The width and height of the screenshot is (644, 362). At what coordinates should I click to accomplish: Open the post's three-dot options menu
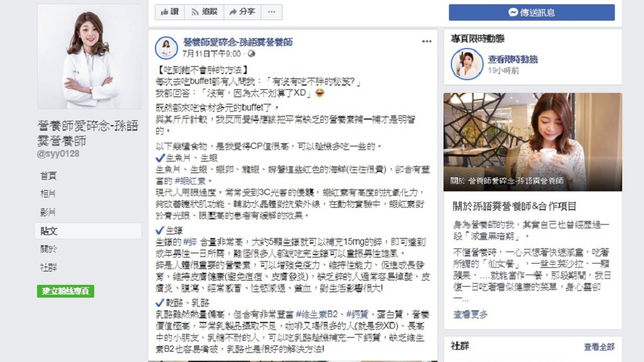[426, 41]
